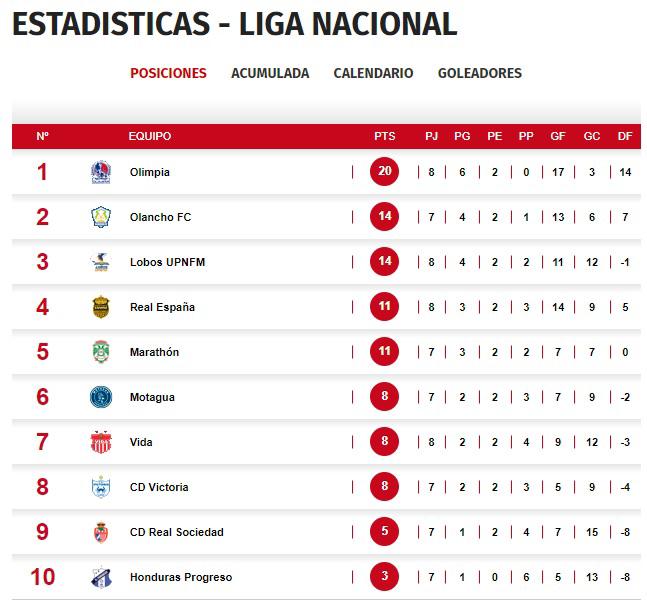Open the Honduras Progreso team name link
The image size is (647, 601).
[x=180, y=577]
